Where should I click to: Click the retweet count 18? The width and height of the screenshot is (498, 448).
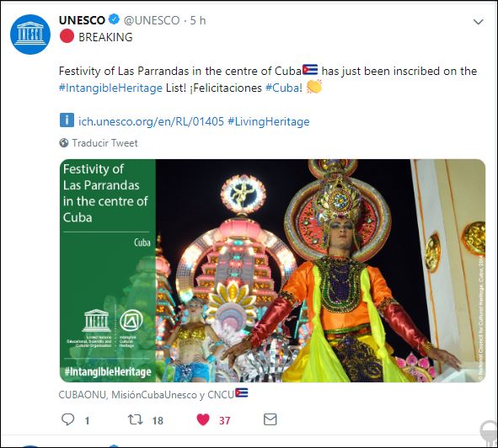click(158, 421)
